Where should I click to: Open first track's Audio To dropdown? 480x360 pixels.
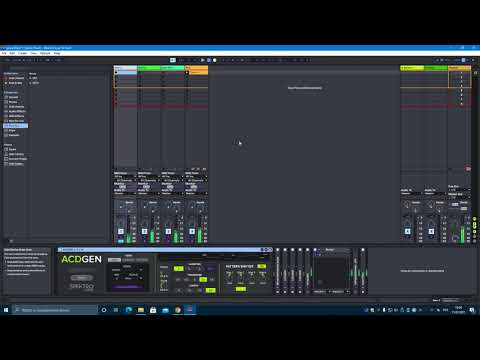[125, 193]
